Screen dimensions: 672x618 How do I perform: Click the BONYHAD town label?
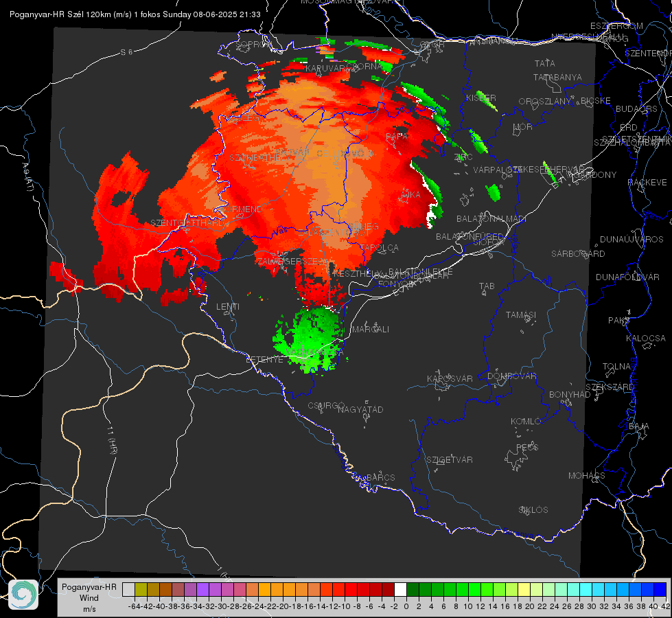coord(570,395)
